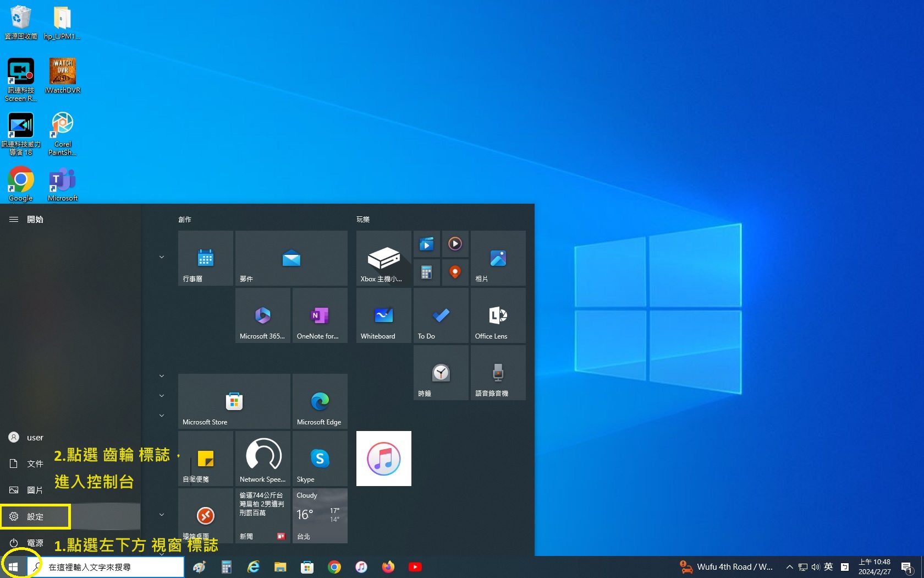The width and height of the screenshot is (924, 578).
Task: Open the Whiteboard tile
Action: [384, 315]
